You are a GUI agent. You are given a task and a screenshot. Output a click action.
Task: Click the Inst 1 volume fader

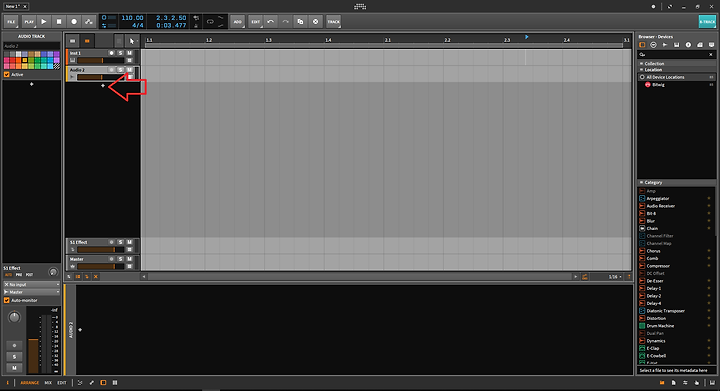(100, 61)
